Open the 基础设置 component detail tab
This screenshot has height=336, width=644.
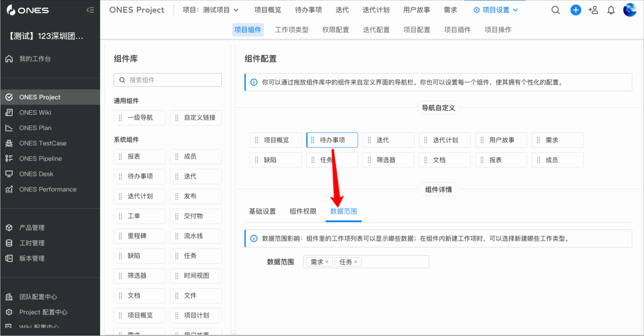pos(262,211)
